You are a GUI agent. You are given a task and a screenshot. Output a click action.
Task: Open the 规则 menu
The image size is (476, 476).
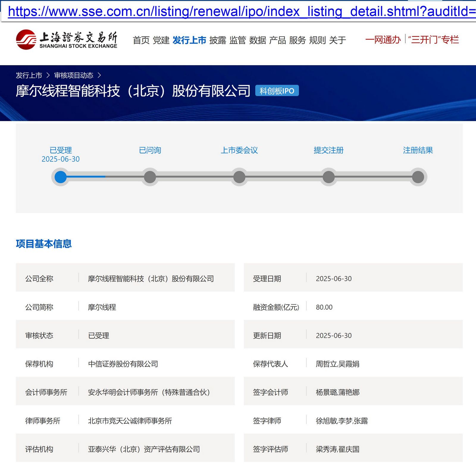point(317,40)
